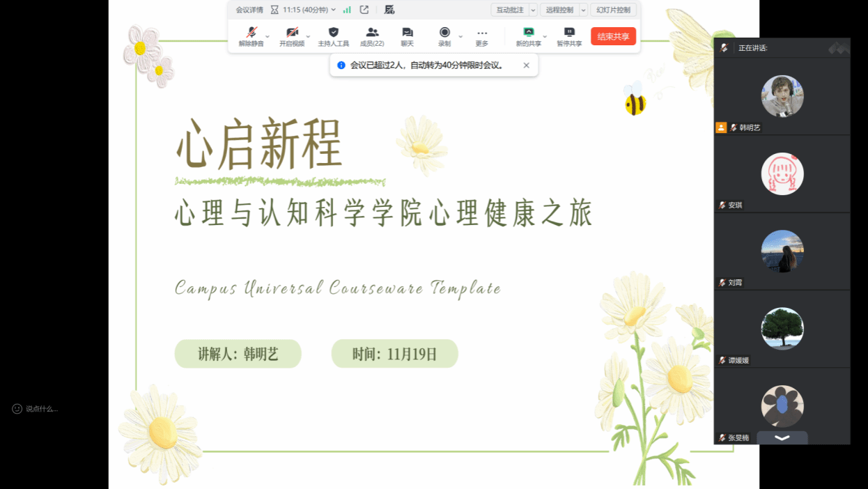Start recording with 录制 icon
This screenshot has height=489, width=868.
tap(444, 33)
